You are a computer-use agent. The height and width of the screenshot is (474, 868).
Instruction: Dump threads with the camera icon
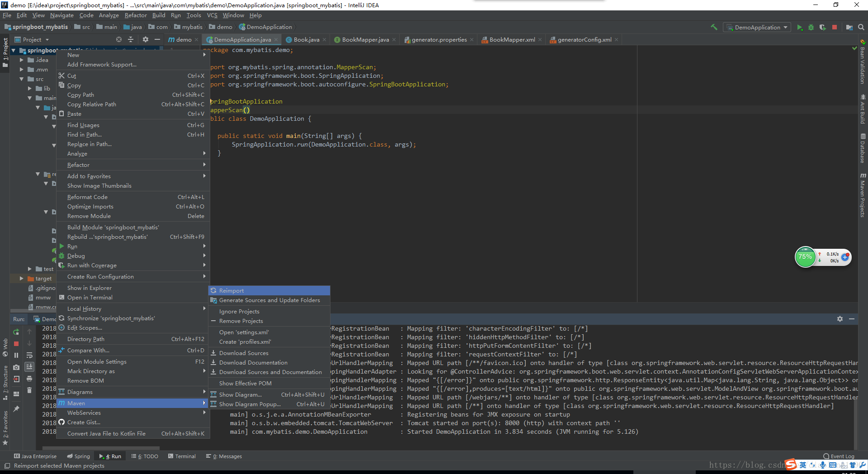pyautogui.click(x=16, y=367)
